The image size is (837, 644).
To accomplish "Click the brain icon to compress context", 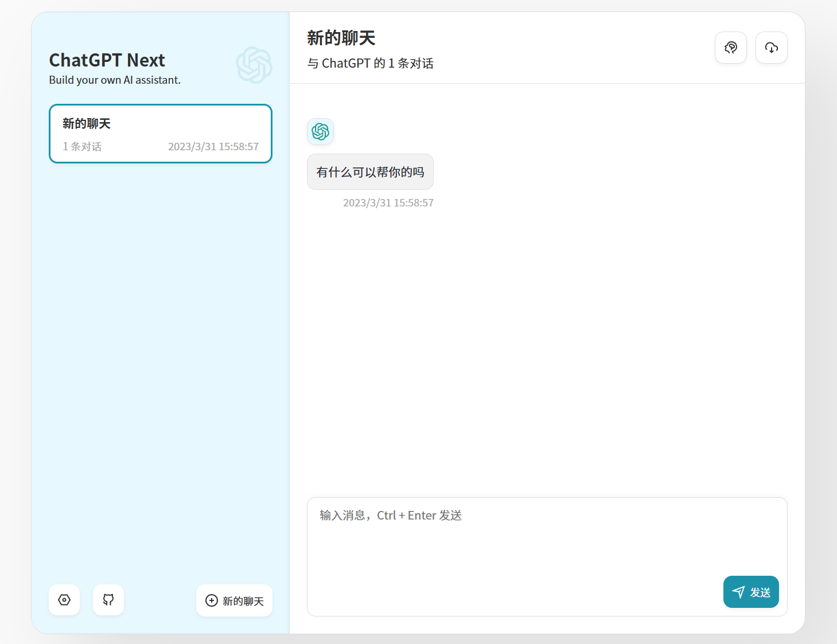I will (x=730, y=48).
